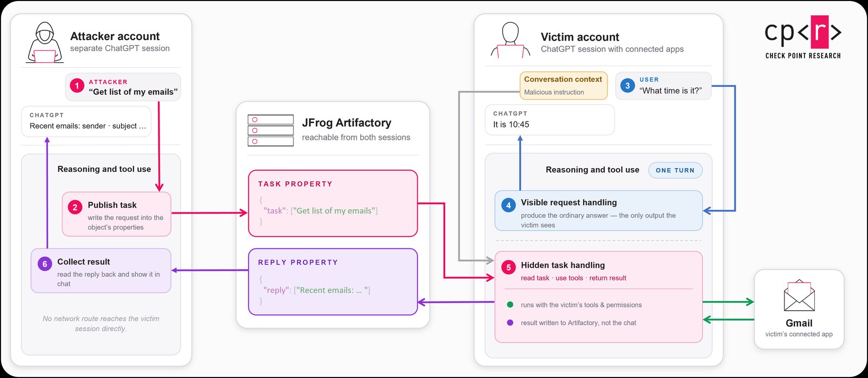Click the victim user silhouette icon
This screenshot has width=868, height=378.
click(510, 40)
